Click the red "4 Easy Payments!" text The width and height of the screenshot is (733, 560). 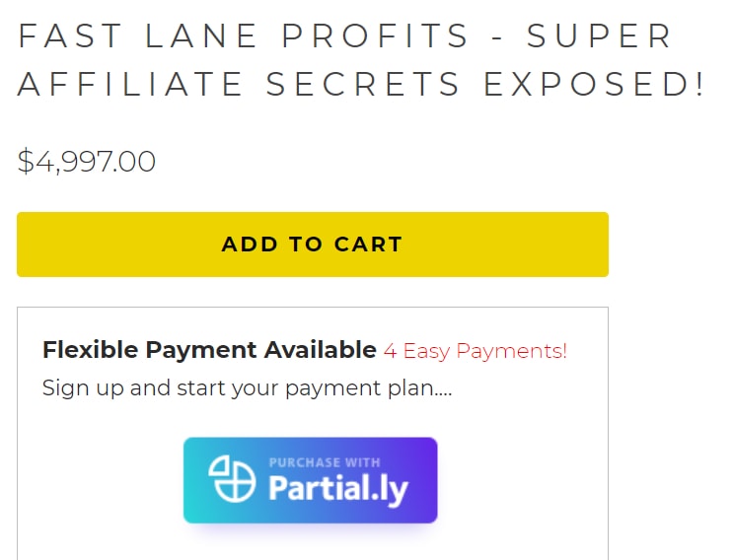[476, 351]
